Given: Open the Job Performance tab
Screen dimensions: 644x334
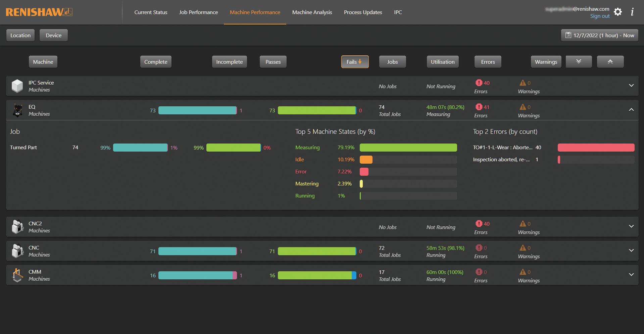Looking at the screenshot, I should (198, 12).
